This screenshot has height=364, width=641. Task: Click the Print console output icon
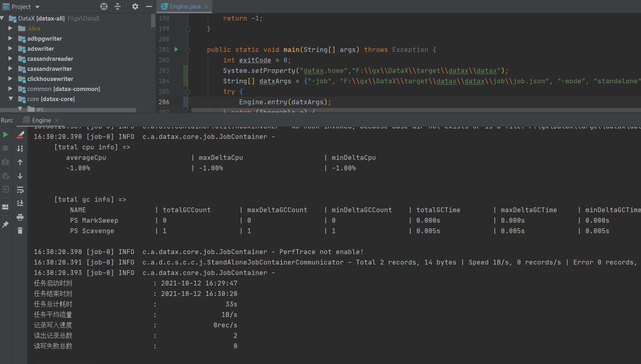click(x=20, y=217)
